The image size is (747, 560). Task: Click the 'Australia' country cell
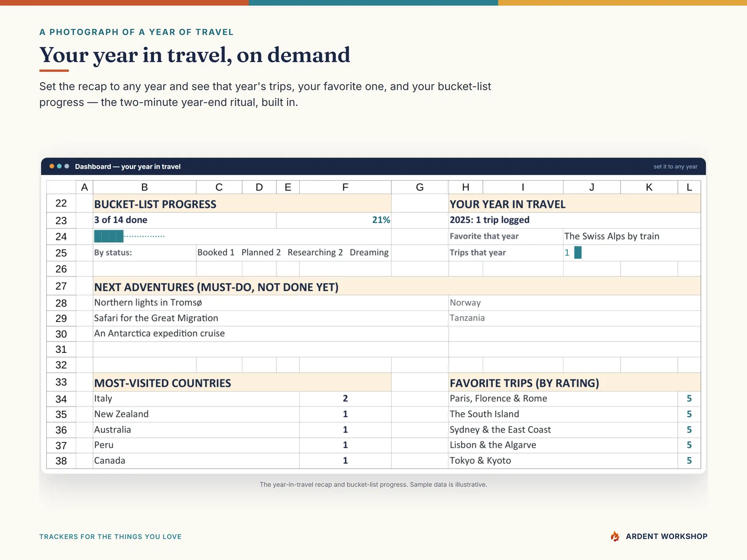[196, 430]
